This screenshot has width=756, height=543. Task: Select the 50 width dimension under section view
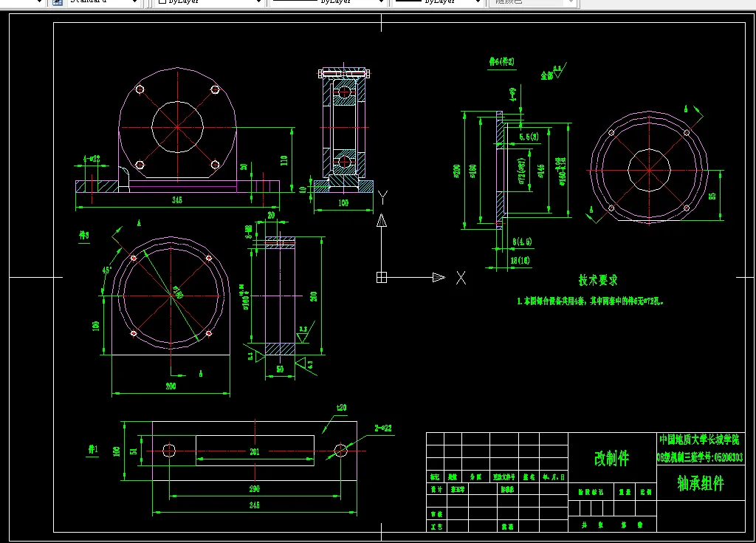[x=280, y=369]
